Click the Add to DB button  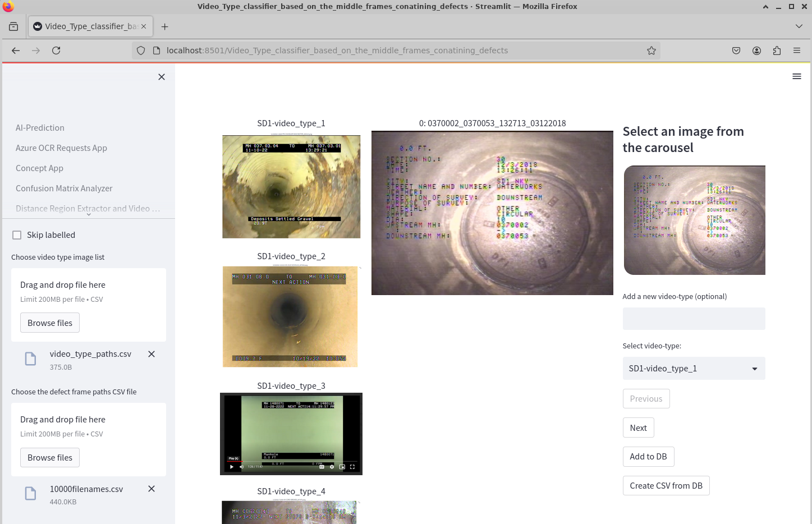click(648, 457)
